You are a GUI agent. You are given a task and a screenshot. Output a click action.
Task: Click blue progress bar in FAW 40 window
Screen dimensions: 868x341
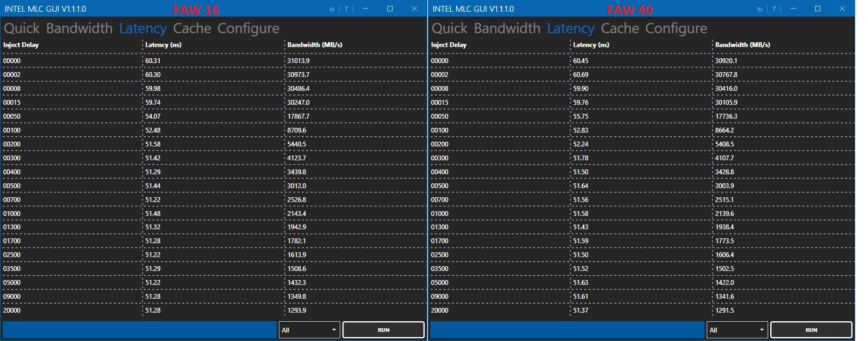click(567, 330)
